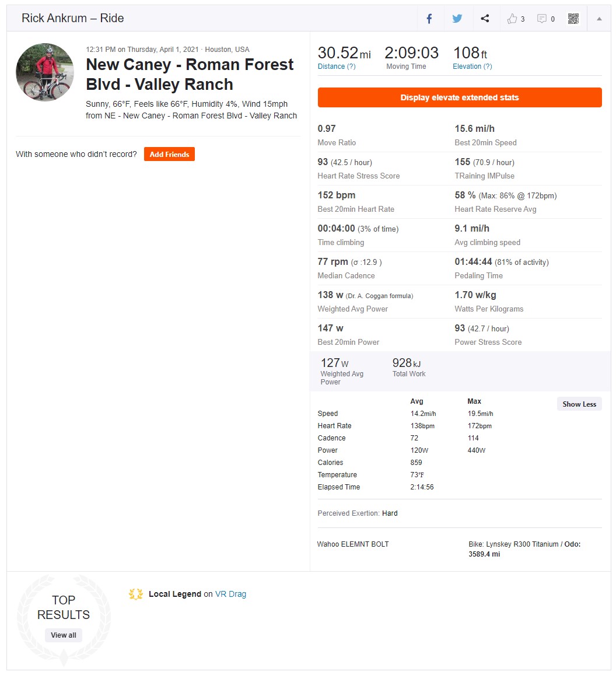Open the VR Drag segment link
616x675 pixels.
[231, 594]
